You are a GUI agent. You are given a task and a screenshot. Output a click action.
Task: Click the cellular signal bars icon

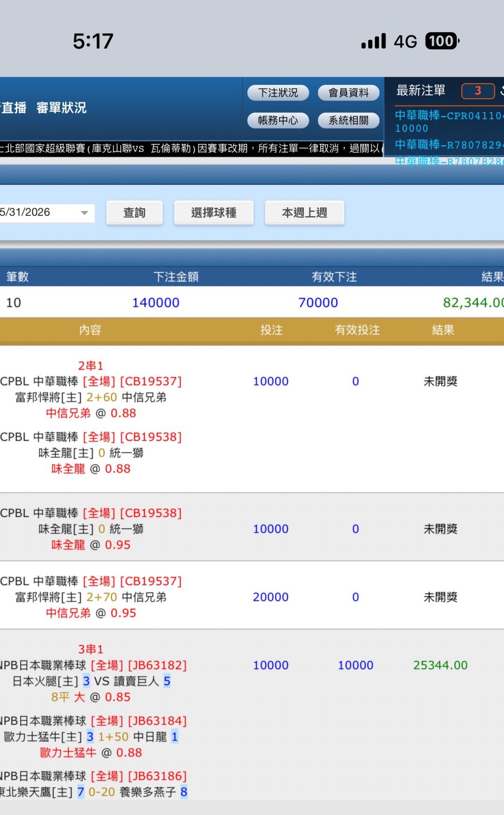tap(374, 41)
